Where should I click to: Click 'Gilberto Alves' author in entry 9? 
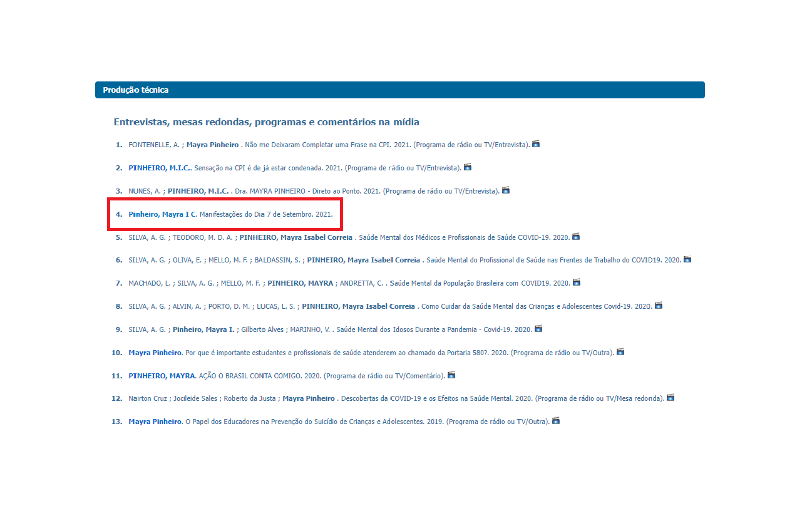262,329
